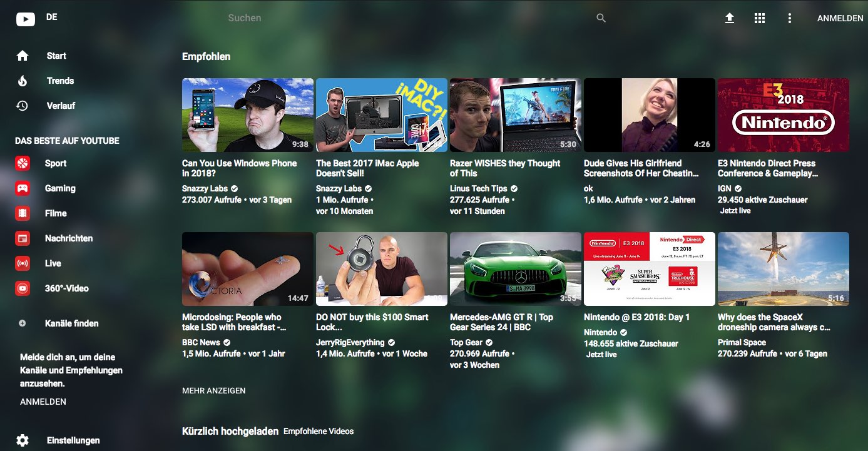This screenshot has width=868, height=451.
Task: Open BBC News channel name
Action: point(201,342)
